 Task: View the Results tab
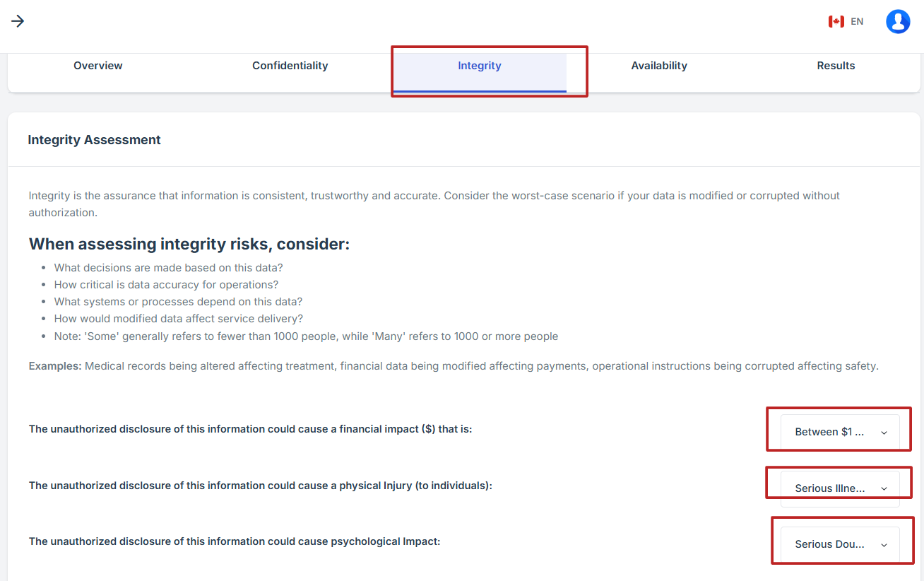[x=836, y=66]
